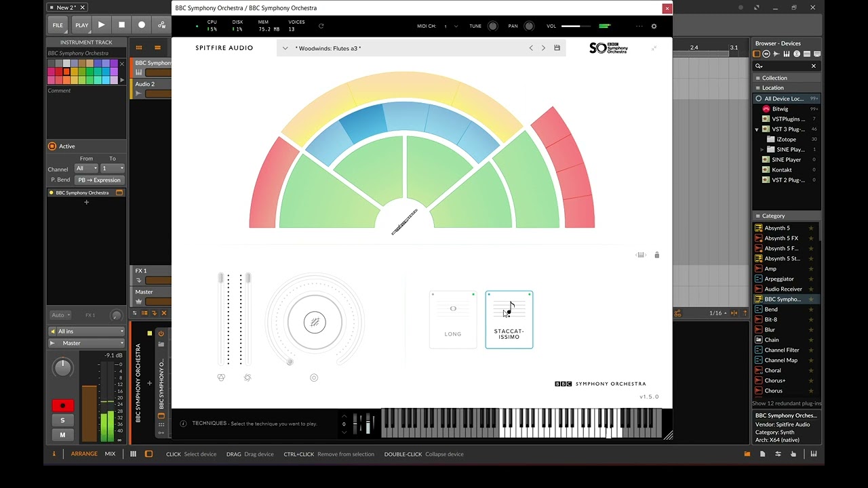Viewport: 868px width, 488px height.
Task: Click the reverb knob center icon
Action: 315,322
